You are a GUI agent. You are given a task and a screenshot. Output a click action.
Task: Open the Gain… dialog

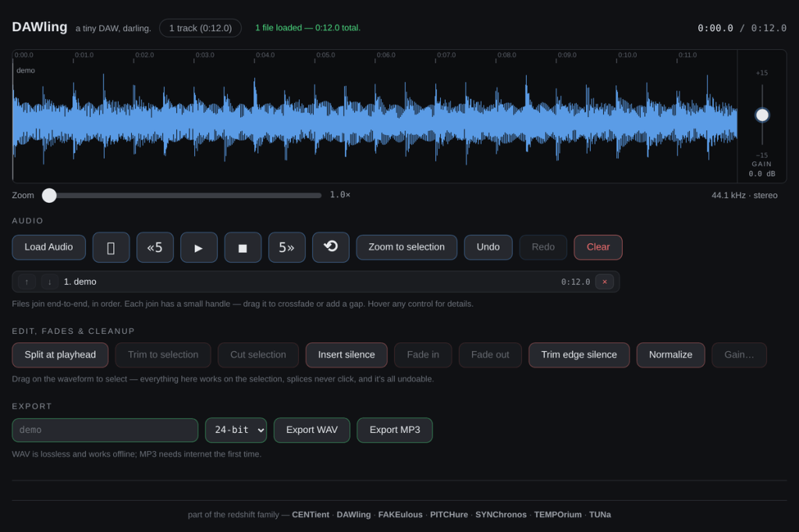click(x=740, y=355)
